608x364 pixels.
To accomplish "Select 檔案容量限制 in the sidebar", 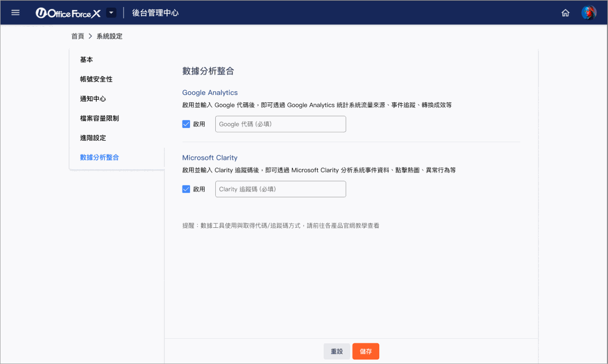I will click(100, 118).
